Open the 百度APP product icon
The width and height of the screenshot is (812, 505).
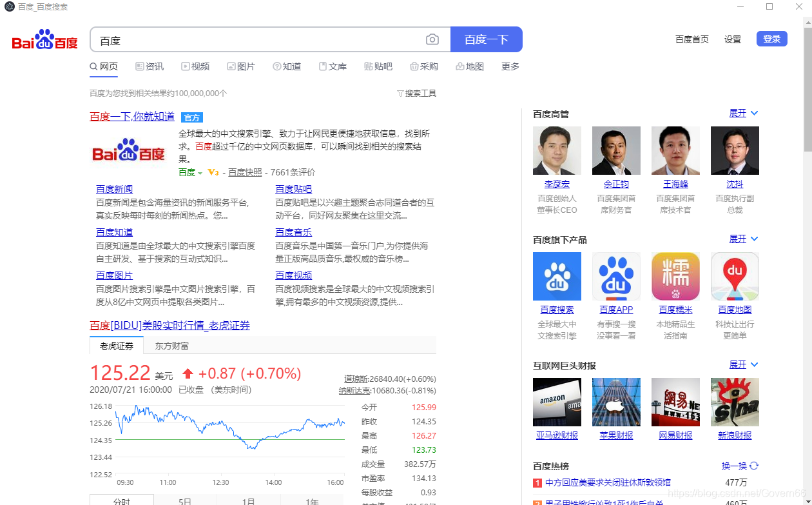click(616, 276)
